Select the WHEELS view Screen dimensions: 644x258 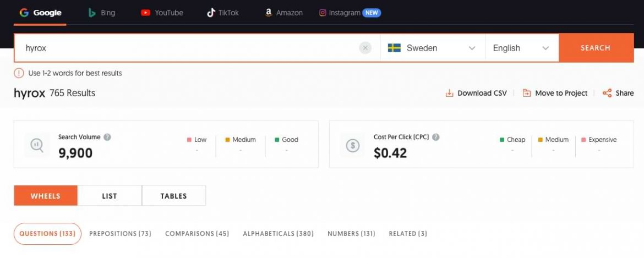click(46, 196)
